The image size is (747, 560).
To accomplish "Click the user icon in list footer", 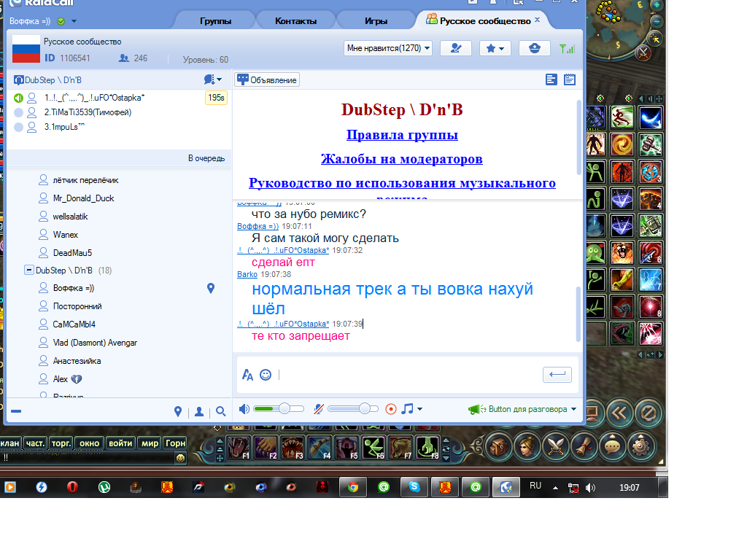I will tap(199, 411).
